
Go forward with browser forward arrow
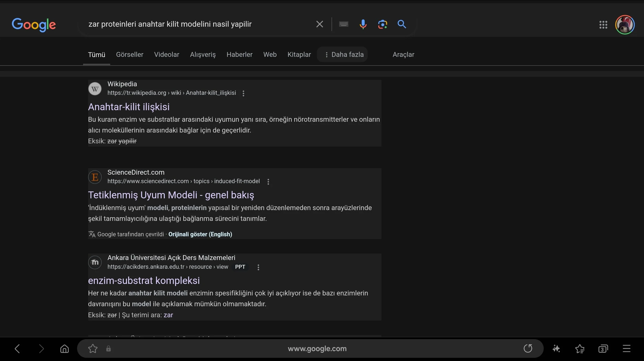[x=41, y=349]
